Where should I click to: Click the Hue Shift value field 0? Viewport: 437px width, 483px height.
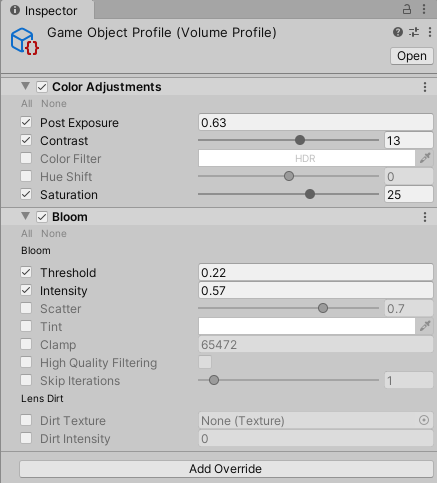(409, 176)
